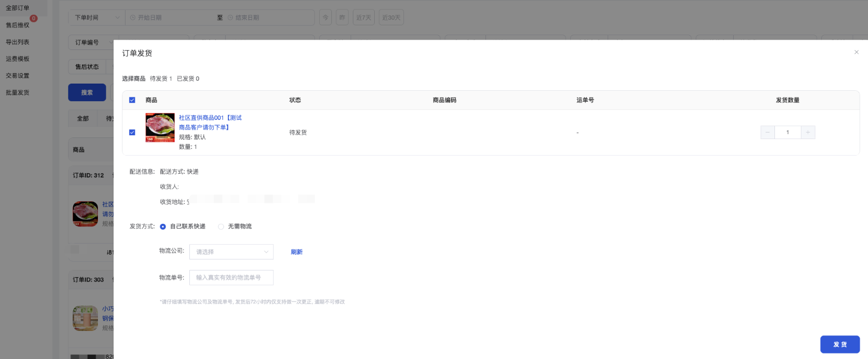868x359 pixels.
Task: Increase shipment quantity with plus button
Action: point(807,132)
